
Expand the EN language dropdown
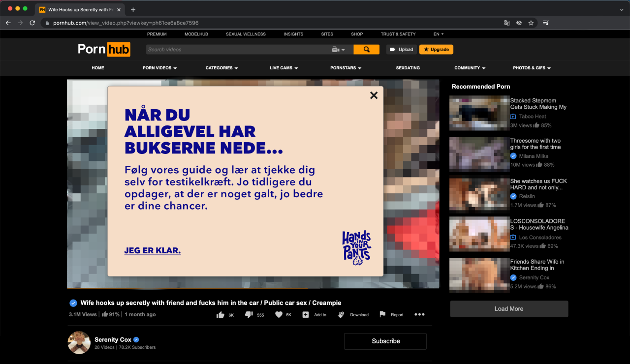439,34
